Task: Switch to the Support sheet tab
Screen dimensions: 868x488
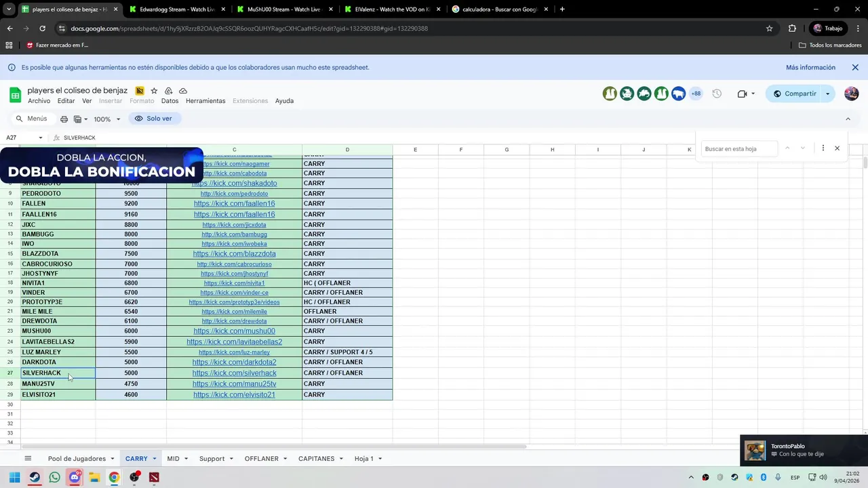Action: tap(212, 458)
